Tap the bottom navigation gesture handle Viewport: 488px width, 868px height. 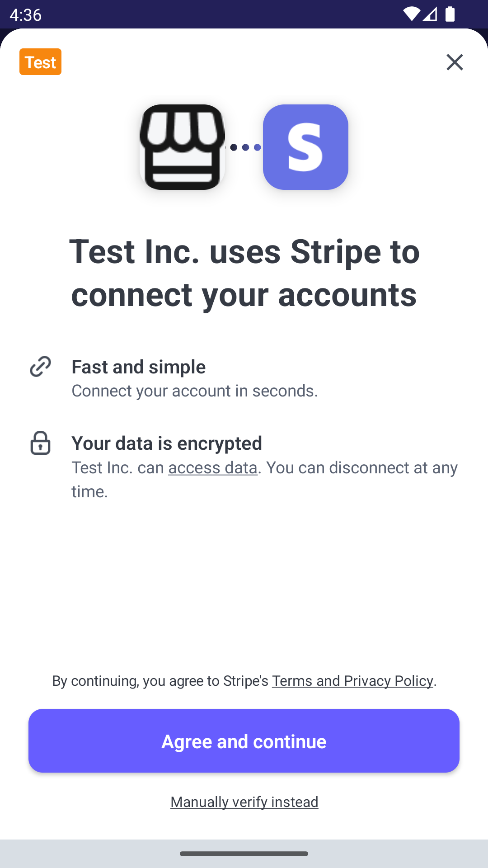click(x=244, y=854)
